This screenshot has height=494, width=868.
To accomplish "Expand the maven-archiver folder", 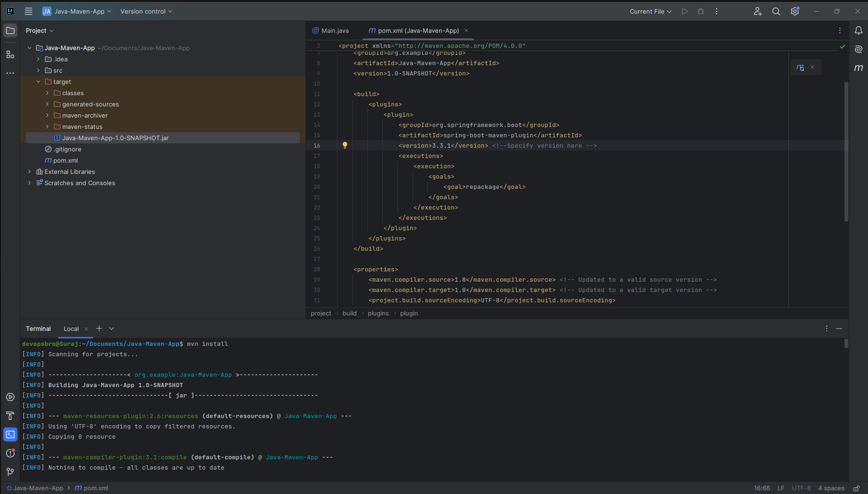I will (47, 115).
